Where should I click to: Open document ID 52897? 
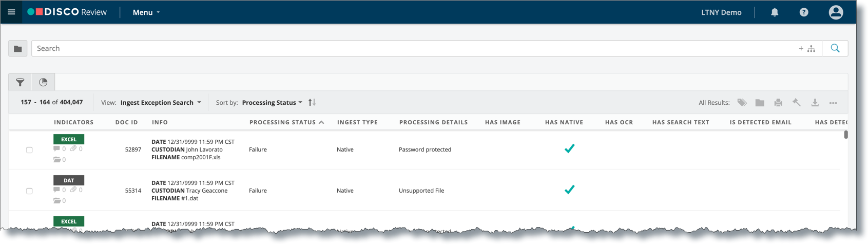pos(133,149)
